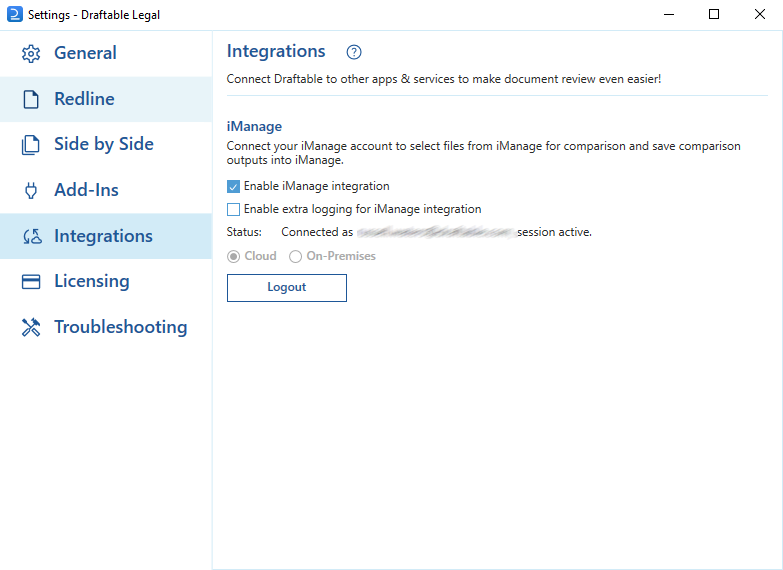Disable the Enable iManage integration checkbox
Screen dimensions: 783x570
pyautogui.click(x=233, y=186)
